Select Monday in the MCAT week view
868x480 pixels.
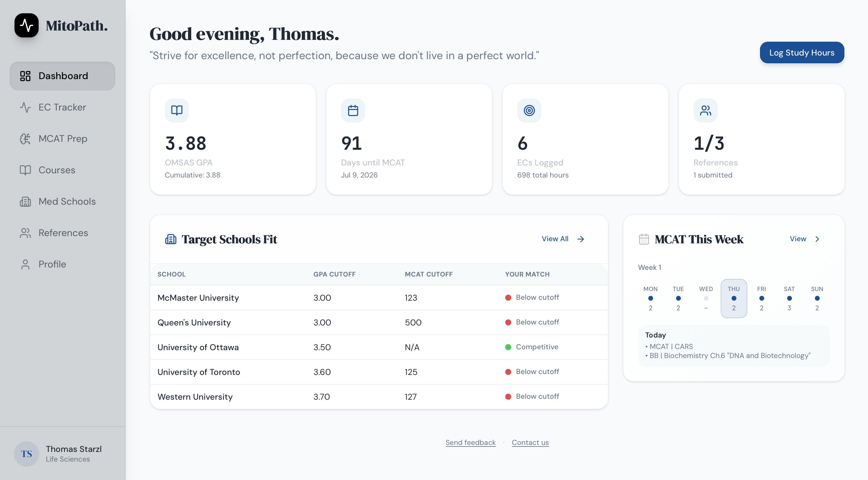650,298
